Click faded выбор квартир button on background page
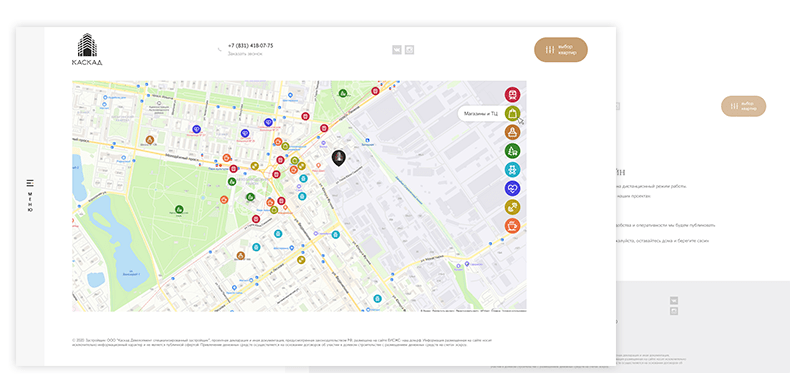790x387 pixels. (744, 106)
